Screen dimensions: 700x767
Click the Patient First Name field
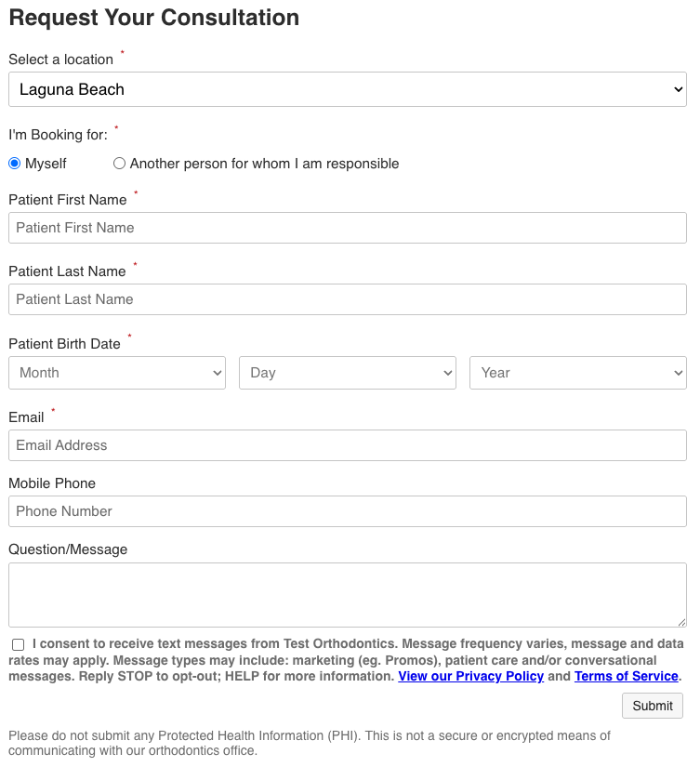click(x=347, y=228)
